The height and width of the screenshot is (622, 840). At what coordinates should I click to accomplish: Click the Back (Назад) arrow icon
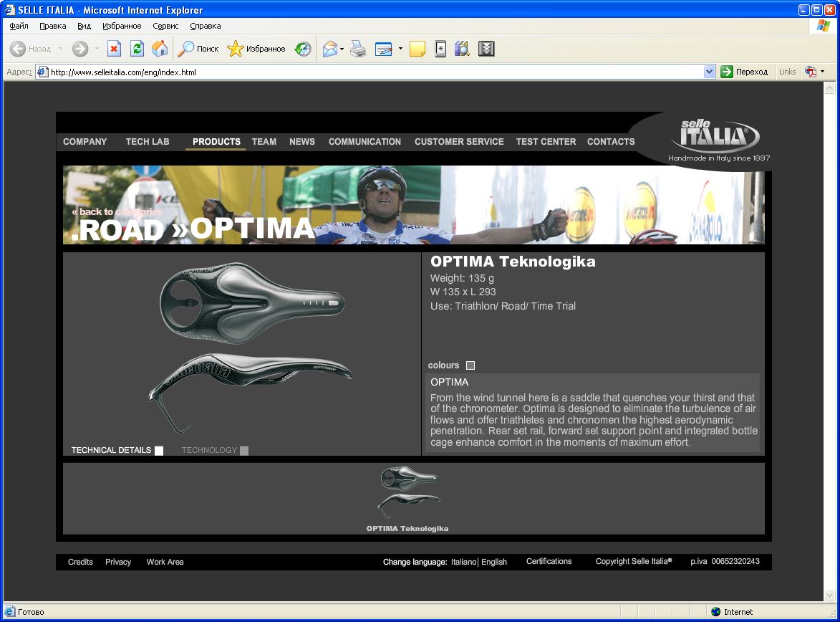[x=18, y=49]
